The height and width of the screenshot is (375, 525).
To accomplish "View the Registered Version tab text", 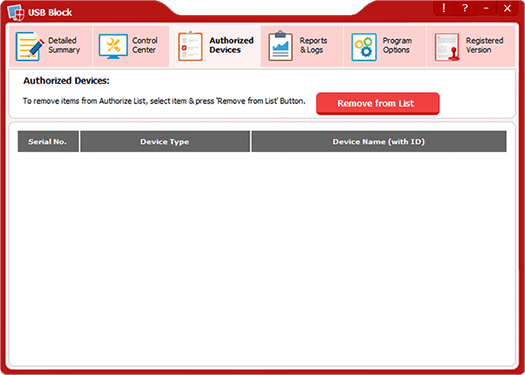I will pyautogui.click(x=484, y=45).
